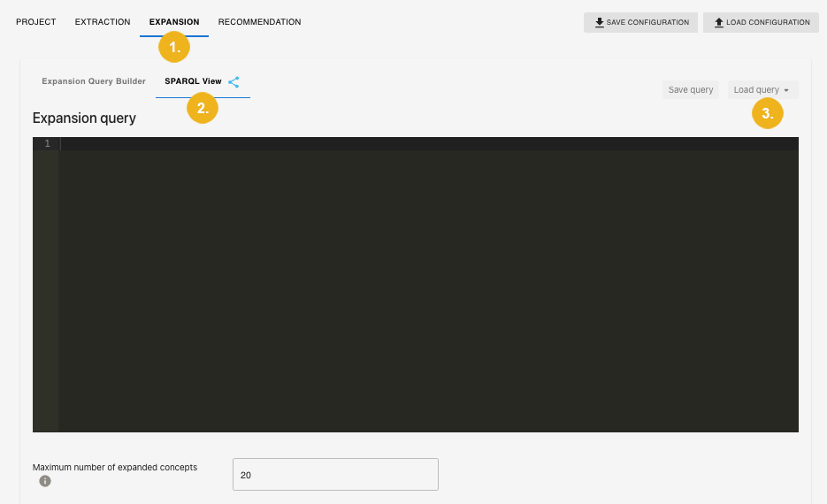Screen dimensions: 827x504
Task: Focus the maximum expanded concepts input field
Action: pyautogui.click(x=335, y=475)
